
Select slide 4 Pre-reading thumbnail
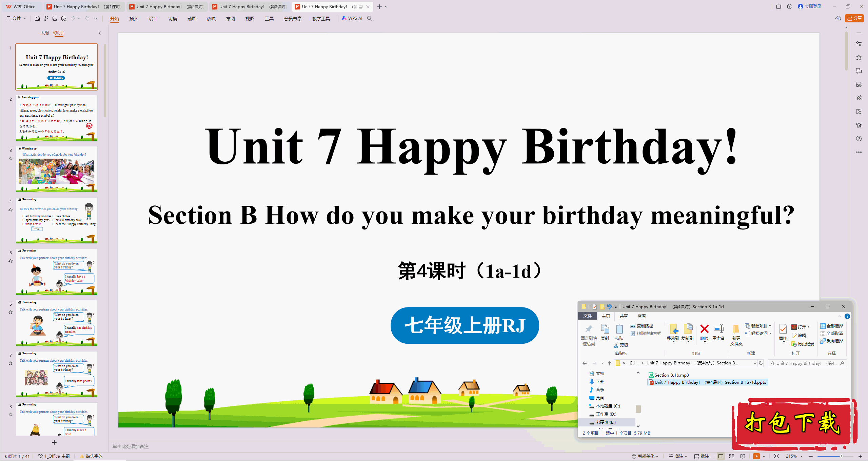(x=57, y=220)
